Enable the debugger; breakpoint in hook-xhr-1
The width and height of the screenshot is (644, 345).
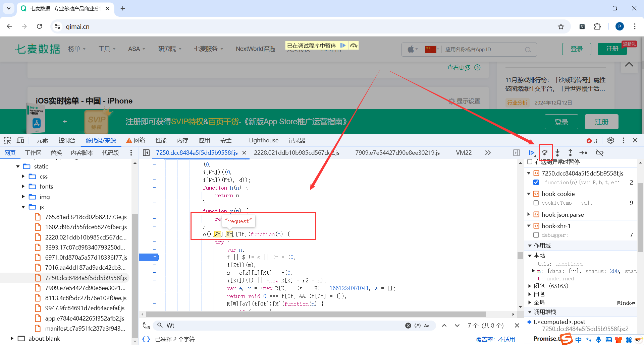tap(536, 235)
